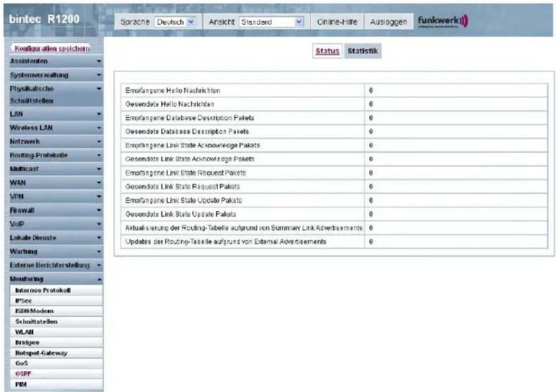Click 'Gesendete Link State Update Pakets'
556x392 pixels.
click(x=181, y=215)
